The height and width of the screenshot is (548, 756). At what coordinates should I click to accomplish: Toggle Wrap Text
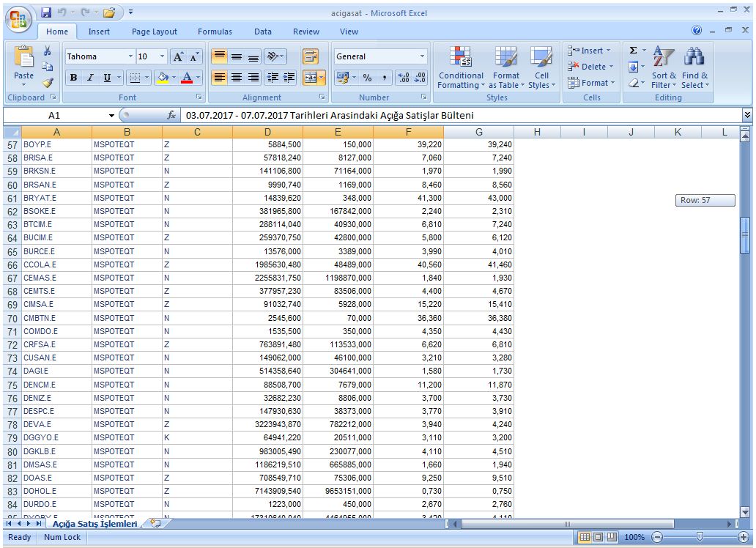tap(311, 56)
